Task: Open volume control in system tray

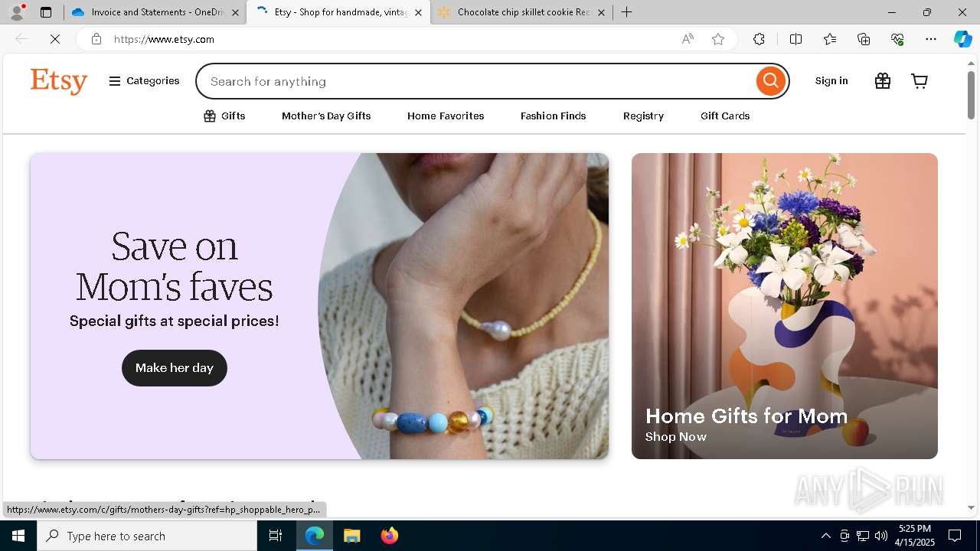Action: (881, 536)
